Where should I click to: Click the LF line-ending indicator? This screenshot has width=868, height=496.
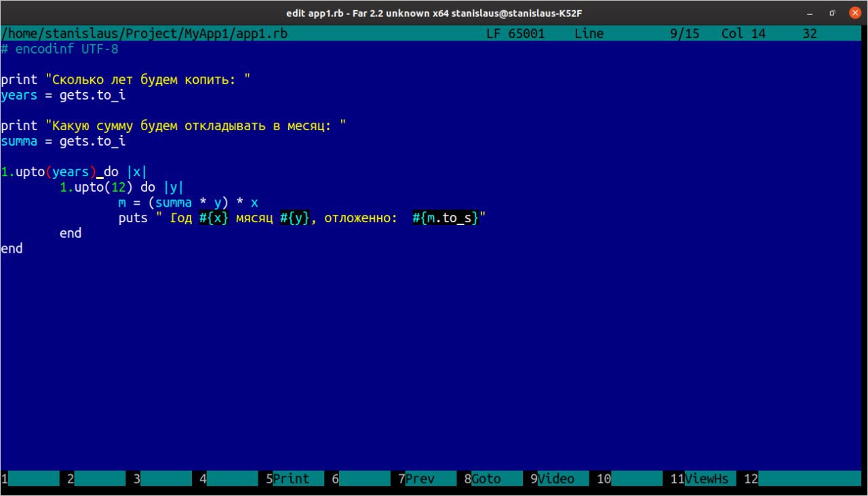pyautogui.click(x=494, y=33)
